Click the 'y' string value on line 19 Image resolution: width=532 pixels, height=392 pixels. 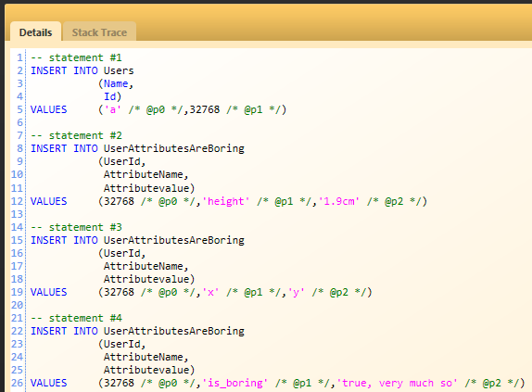tap(297, 292)
